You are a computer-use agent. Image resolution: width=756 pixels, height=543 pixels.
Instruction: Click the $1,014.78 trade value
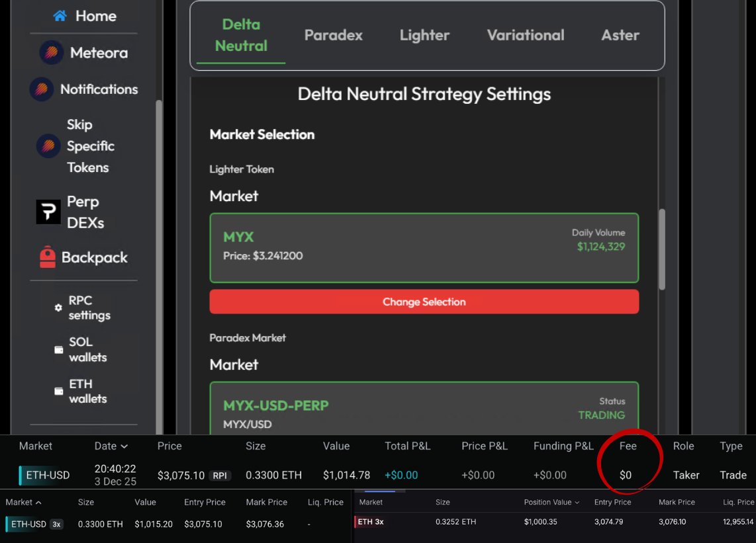(x=346, y=475)
